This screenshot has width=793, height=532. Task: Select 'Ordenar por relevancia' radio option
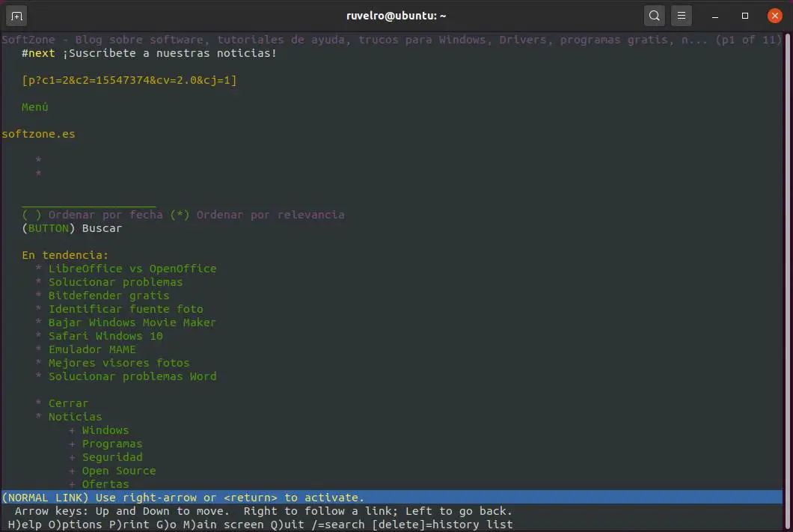pyautogui.click(x=180, y=215)
